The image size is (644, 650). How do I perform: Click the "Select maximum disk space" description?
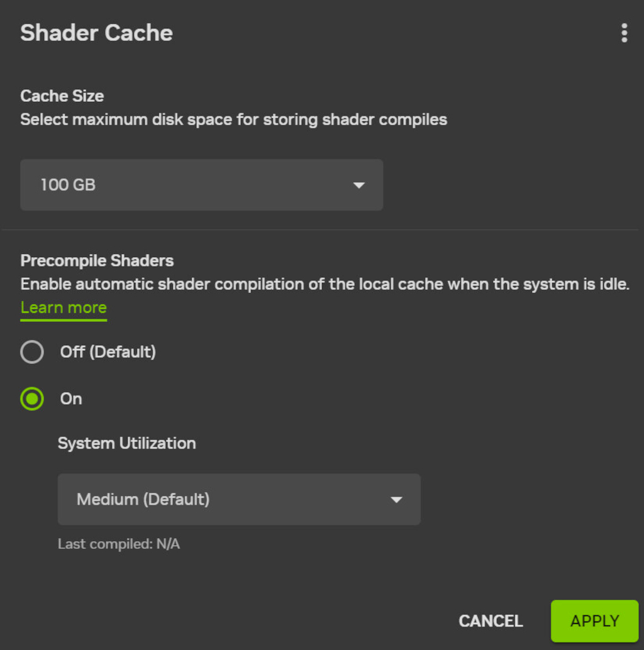pos(233,119)
